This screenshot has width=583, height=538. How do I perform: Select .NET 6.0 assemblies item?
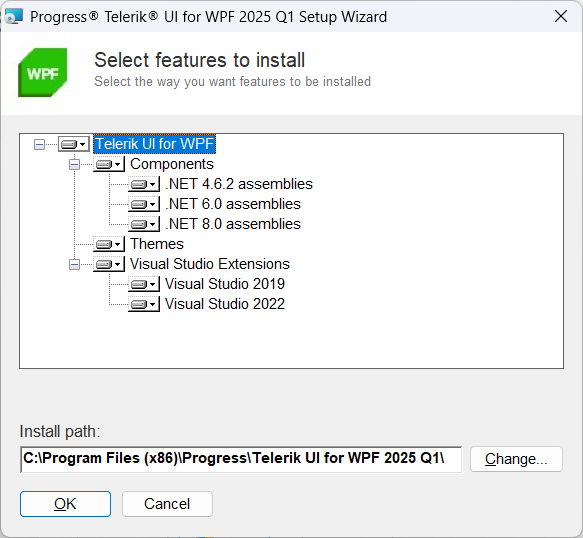[x=233, y=204]
